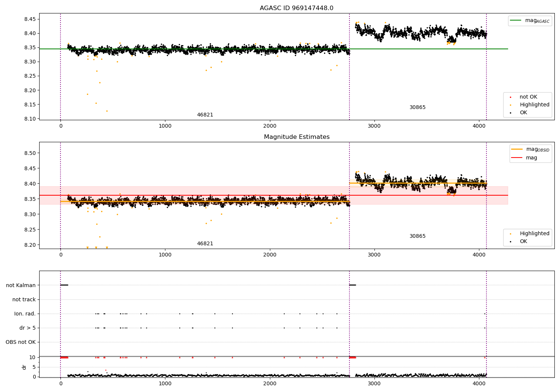Click x-axis tick 4000 under Magnitude Estimates plot

pyautogui.click(x=479, y=255)
